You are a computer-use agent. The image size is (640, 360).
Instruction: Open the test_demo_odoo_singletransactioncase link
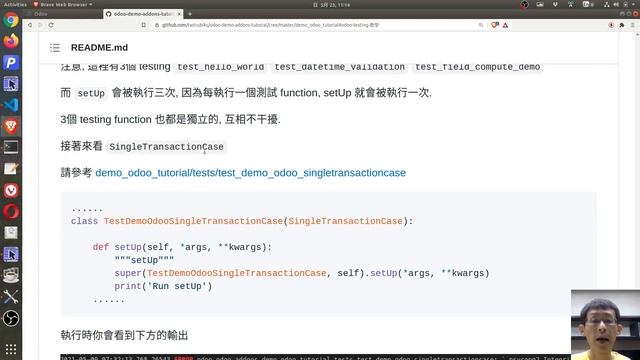point(251,173)
